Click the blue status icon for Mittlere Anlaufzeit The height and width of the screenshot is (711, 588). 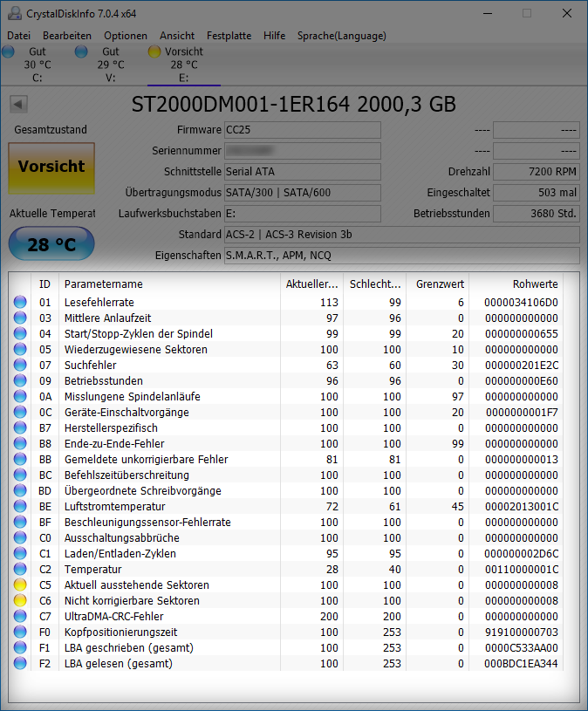click(x=20, y=318)
